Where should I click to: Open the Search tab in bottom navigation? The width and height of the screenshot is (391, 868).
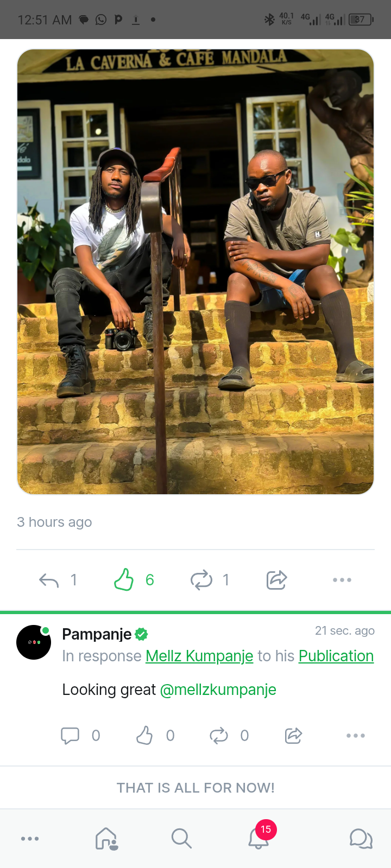tap(181, 839)
